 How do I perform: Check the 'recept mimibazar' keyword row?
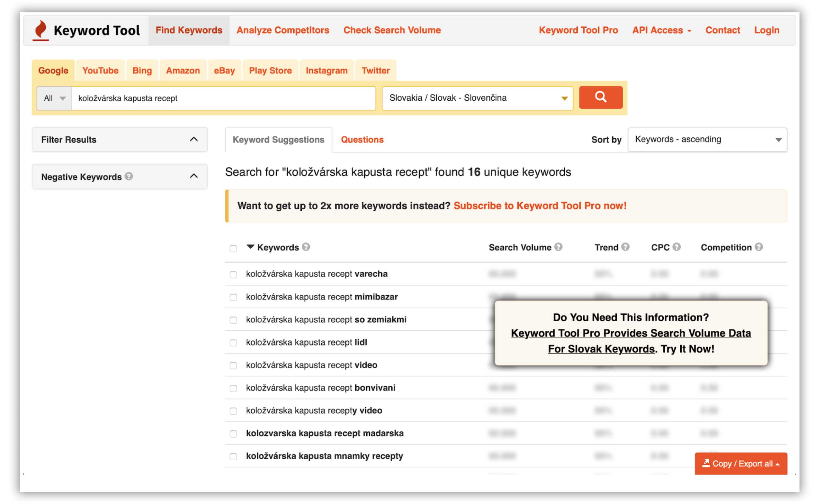[233, 297]
